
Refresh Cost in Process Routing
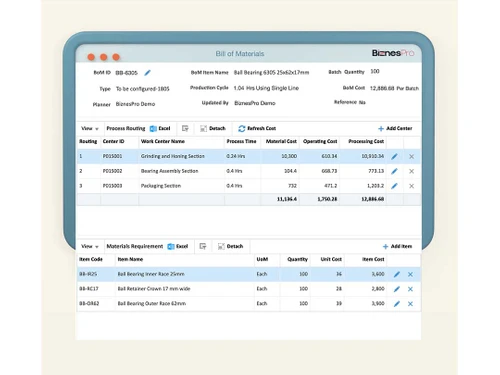click(x=257, y=128)
